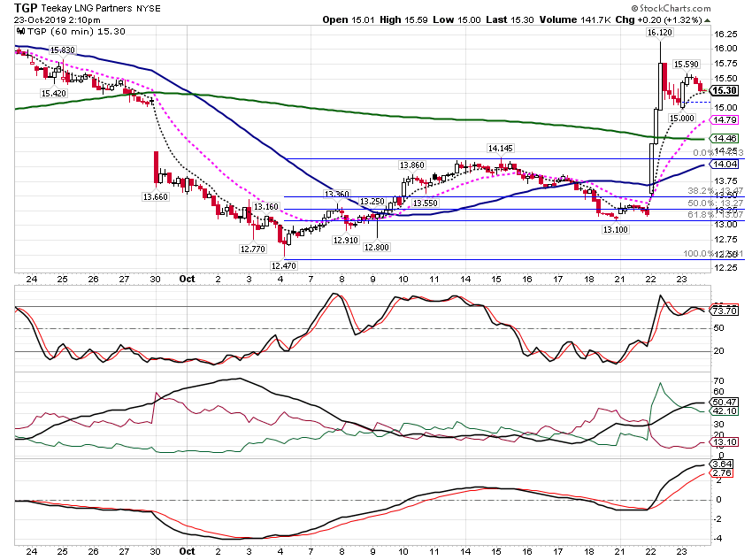
Task: Select the 13.660 price annotation
Action: [x=156, y=196]
